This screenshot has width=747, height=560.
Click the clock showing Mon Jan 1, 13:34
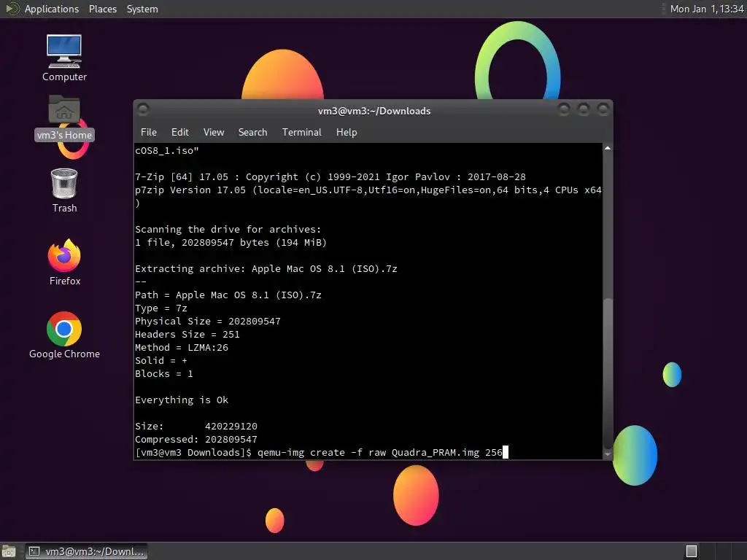pos(706,9)
